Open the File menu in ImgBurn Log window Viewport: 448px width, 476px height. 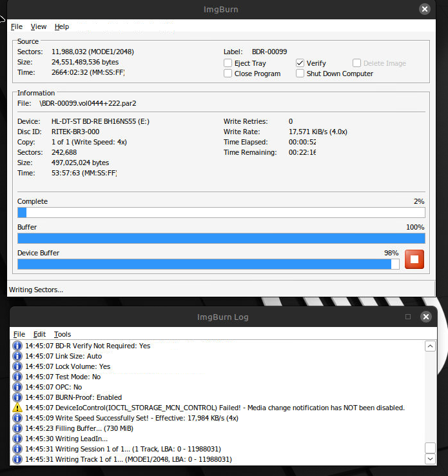19,334
